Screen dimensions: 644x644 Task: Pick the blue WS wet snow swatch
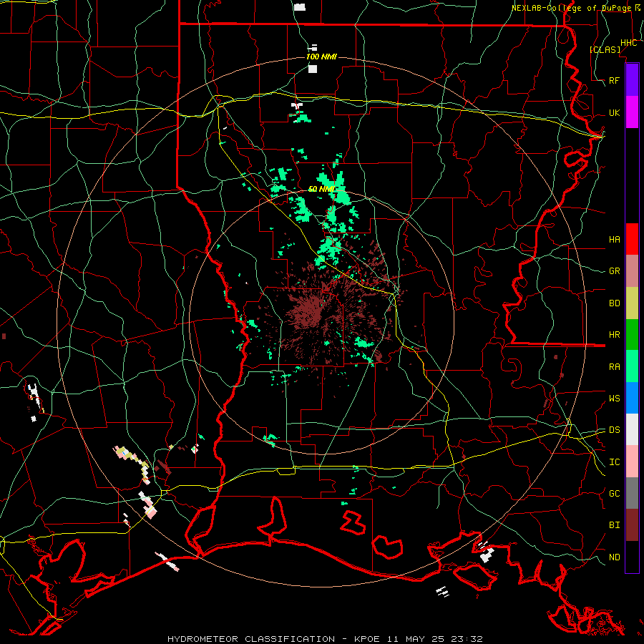click(632, 398)
